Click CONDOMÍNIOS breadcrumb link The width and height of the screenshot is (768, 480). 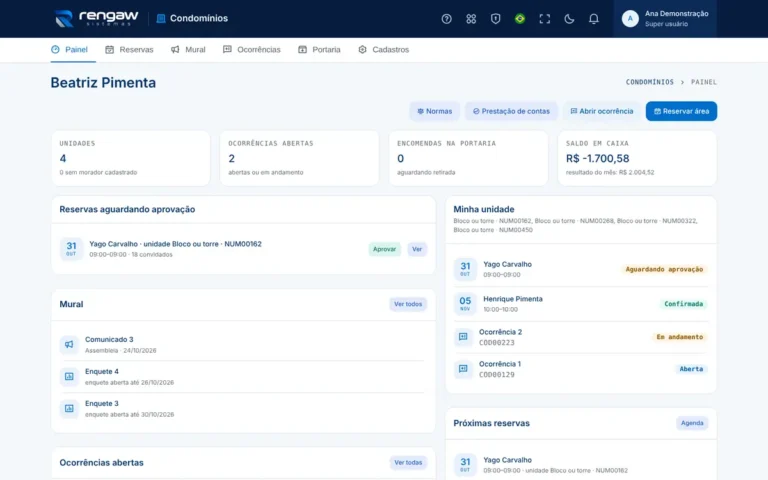649,82
